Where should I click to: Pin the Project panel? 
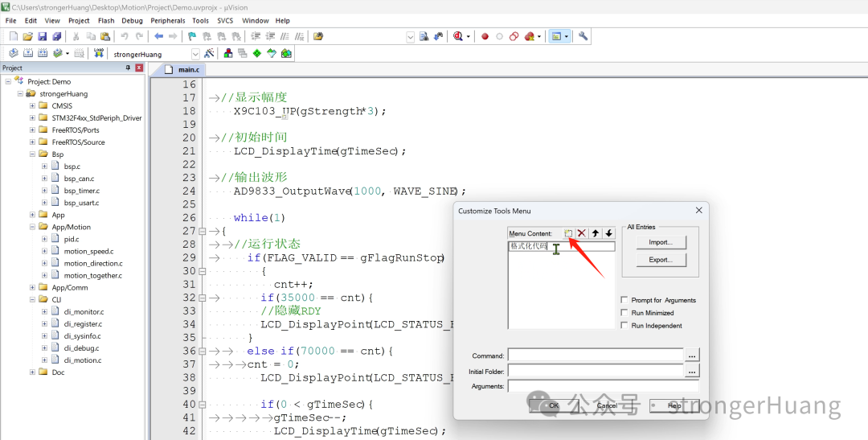point(128,68)
